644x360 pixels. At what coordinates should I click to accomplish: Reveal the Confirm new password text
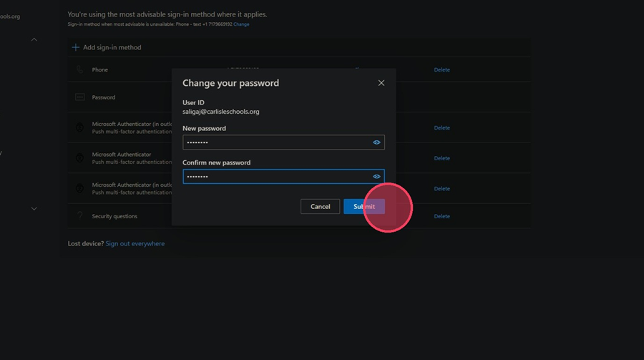(x=376, y=176)
